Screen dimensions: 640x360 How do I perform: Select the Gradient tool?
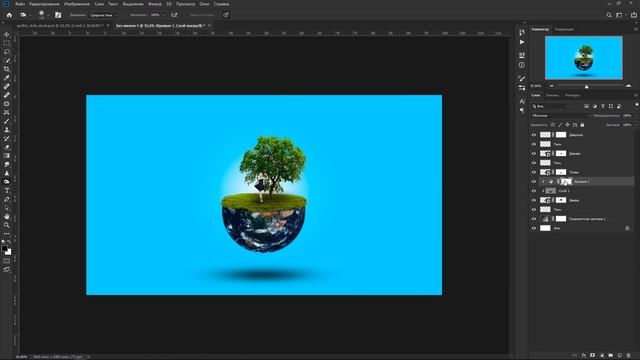coord(7,156)
